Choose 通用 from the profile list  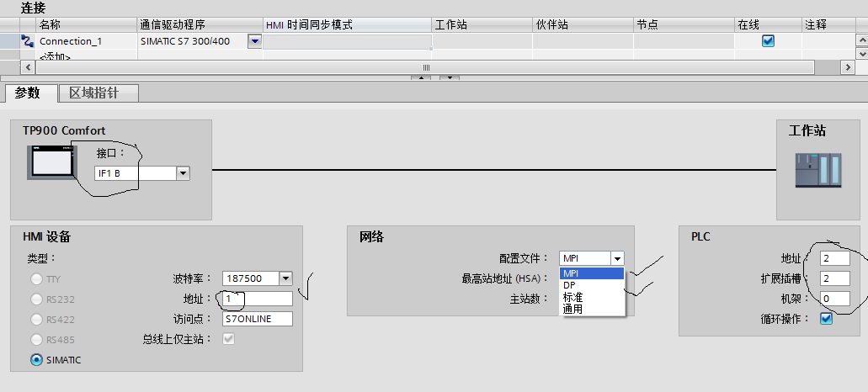[x=593, y=309]
